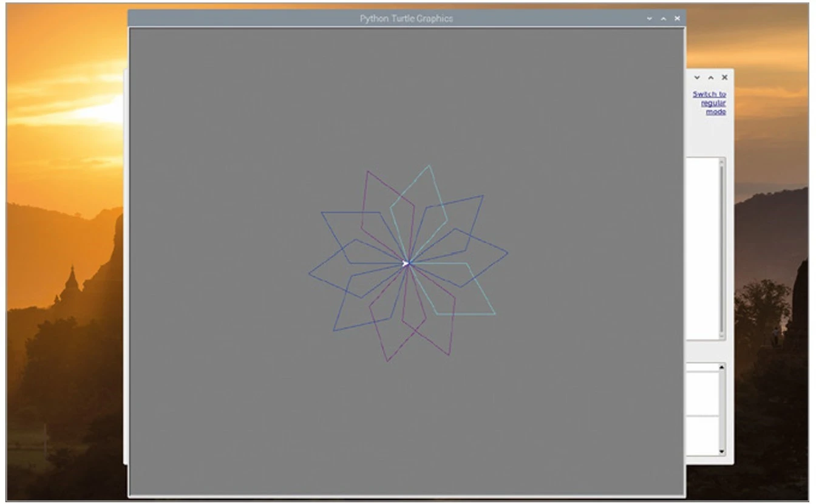This screenshot has height=504, width=816.
Task: Minimize the background Thonny window
Action: coord(697,78)
